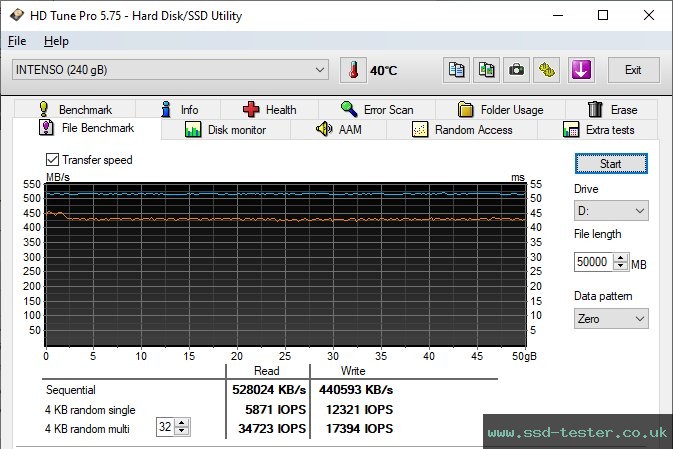The image size is (673, 449).
Task: Click the 40°C temperature readout
Action: click(x=384, y=70)
